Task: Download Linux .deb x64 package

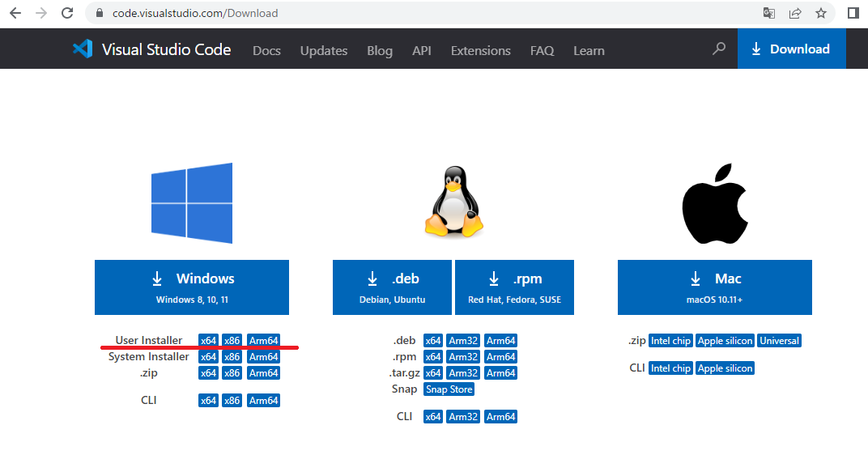Action: pyautogui.click(x=433, y=340)
